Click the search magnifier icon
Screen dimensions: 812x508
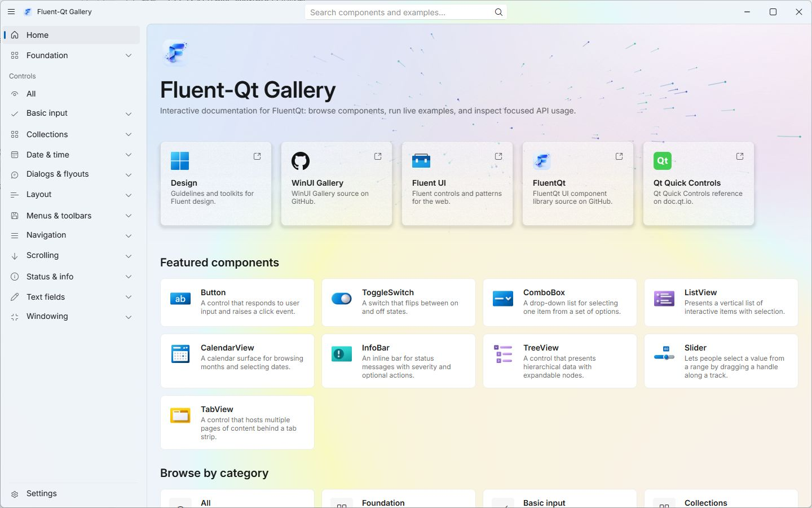498,12
